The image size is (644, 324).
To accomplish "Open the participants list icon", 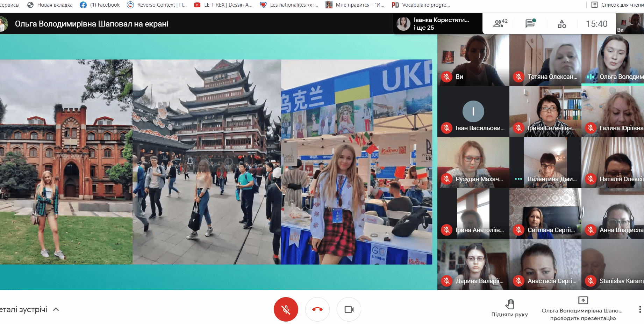I will (x=500, y=24).
